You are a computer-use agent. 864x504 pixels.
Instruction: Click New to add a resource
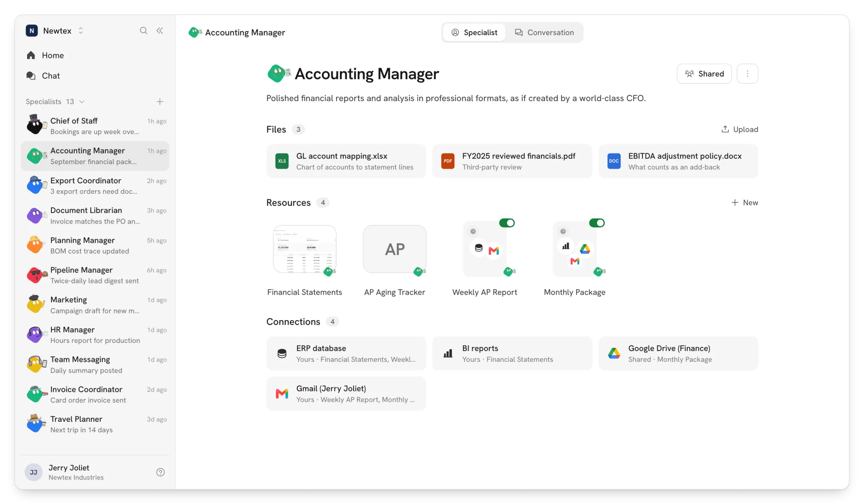[745, 202]
